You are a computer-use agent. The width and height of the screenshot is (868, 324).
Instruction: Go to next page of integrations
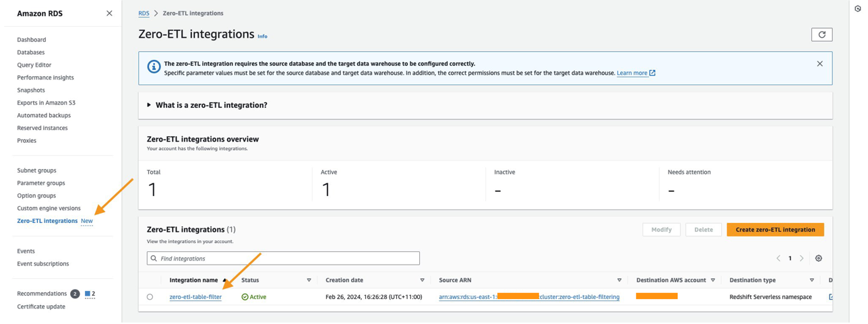[x=801, y=259]
